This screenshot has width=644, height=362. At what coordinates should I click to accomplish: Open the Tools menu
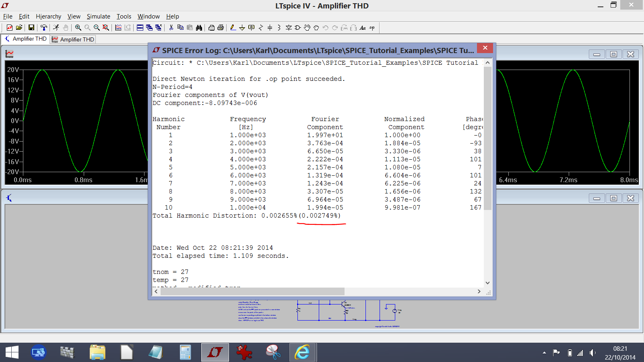pyautogui.click(x=124, y=16)
